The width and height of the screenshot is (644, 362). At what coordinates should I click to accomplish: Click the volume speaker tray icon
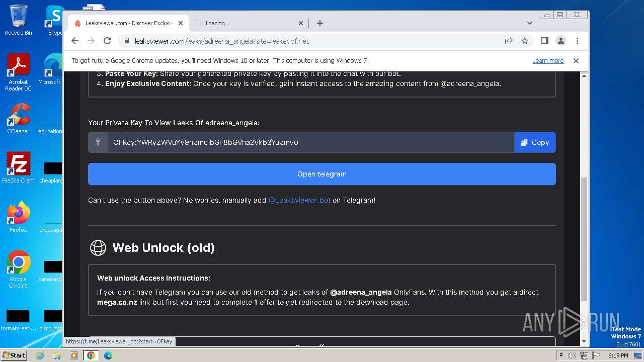572,355
